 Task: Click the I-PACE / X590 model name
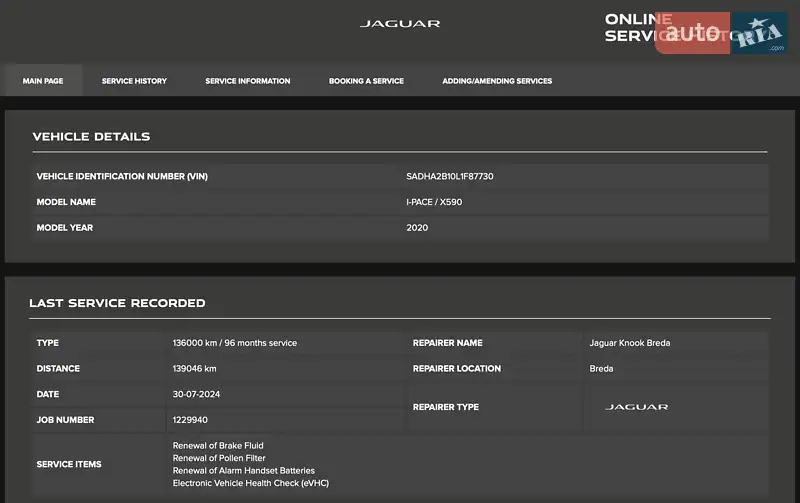[x=434, y=202]
